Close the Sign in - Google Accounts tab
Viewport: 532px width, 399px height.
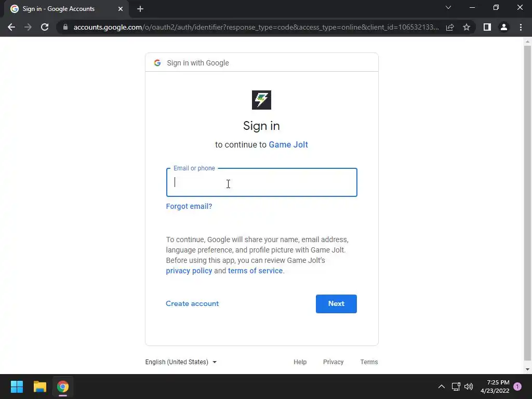click(x=121, y=9)
